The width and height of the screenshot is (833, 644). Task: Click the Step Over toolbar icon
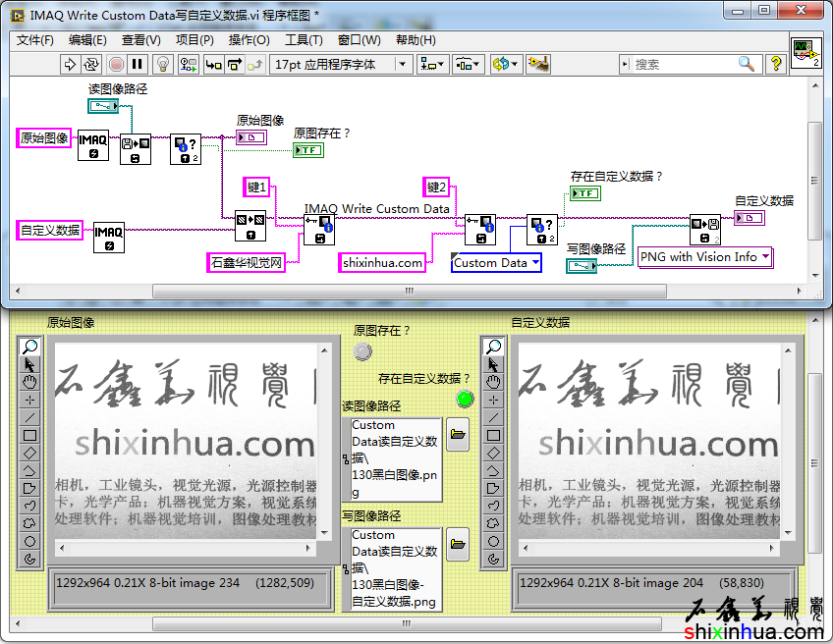tap(234, 65)
